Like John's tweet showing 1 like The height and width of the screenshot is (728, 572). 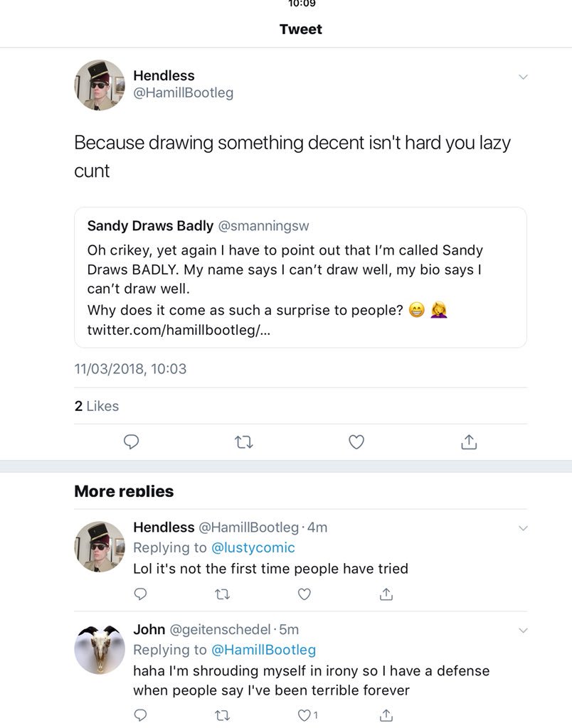pyautogui.click(x=304, y=714)
